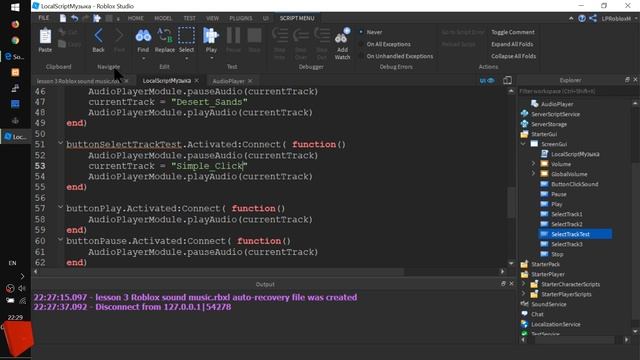Choose On All Exceptions option
This screenshot has height=360, width=640.
pos(388,44)
